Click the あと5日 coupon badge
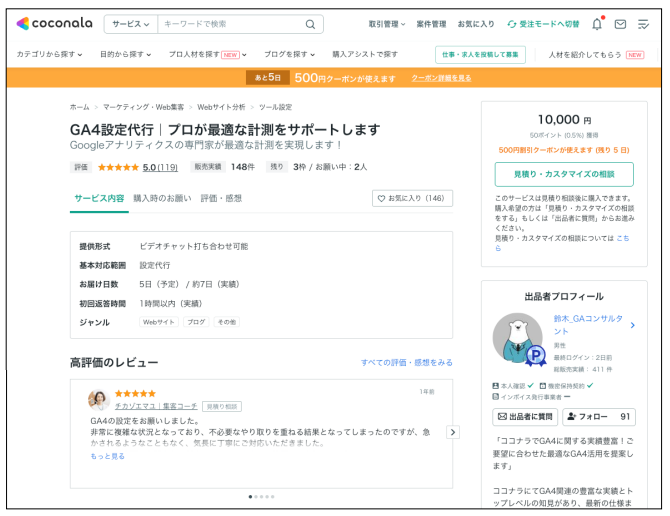This screenshot has height=516, width=670. [x=267, y=78]
